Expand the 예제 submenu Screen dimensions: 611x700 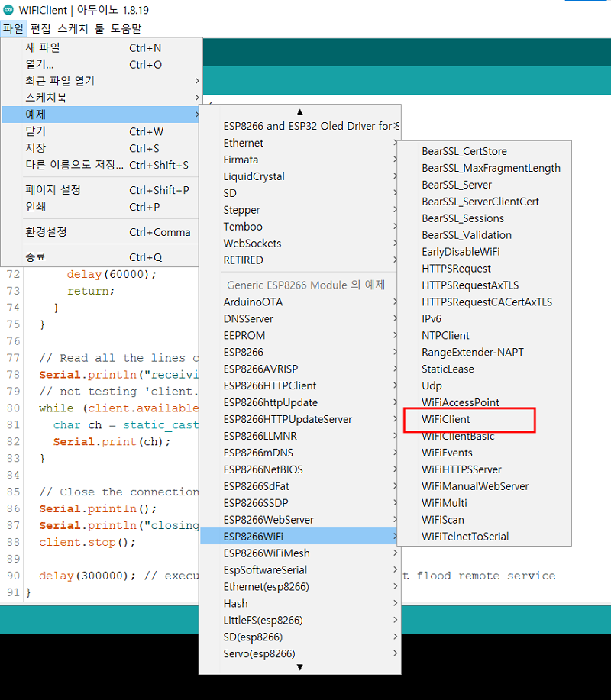click(101, 115)
